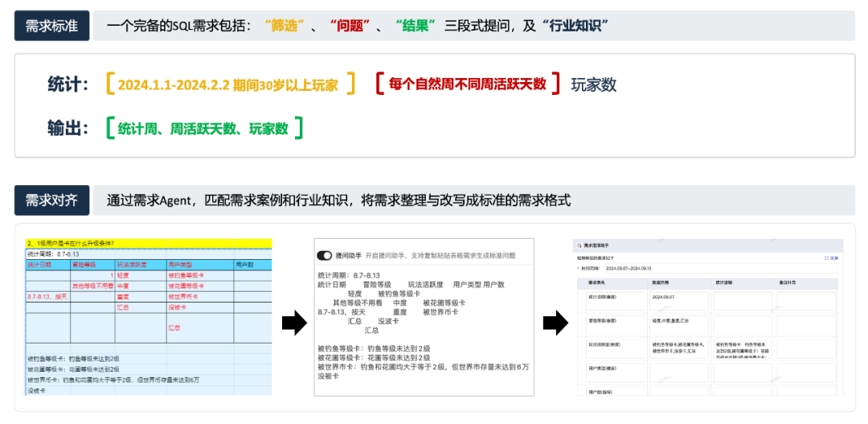This screenshot has width=868, height=424.
Task: Select red 8.7-8.13，按天 spreadsheet cell
Action: click(48, 297)
